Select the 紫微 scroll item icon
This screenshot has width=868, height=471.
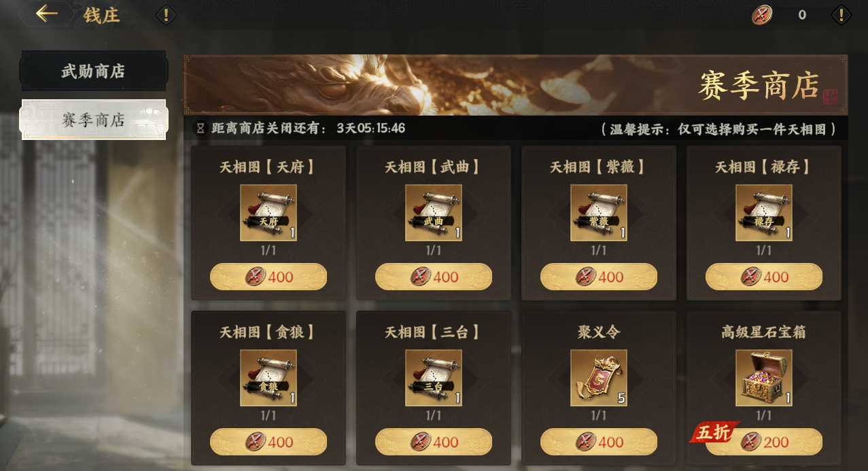coord(599,213)
